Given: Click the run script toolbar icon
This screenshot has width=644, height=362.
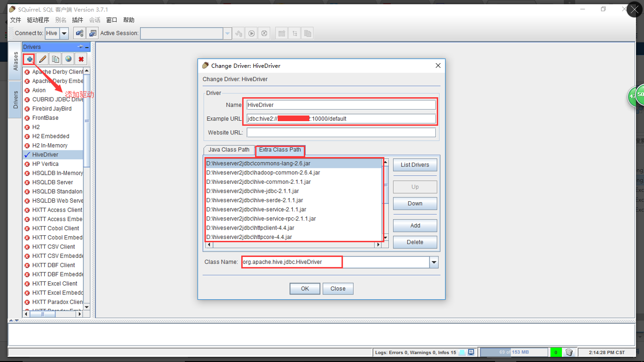Looking at the screenshot, I should coord(252,33).
